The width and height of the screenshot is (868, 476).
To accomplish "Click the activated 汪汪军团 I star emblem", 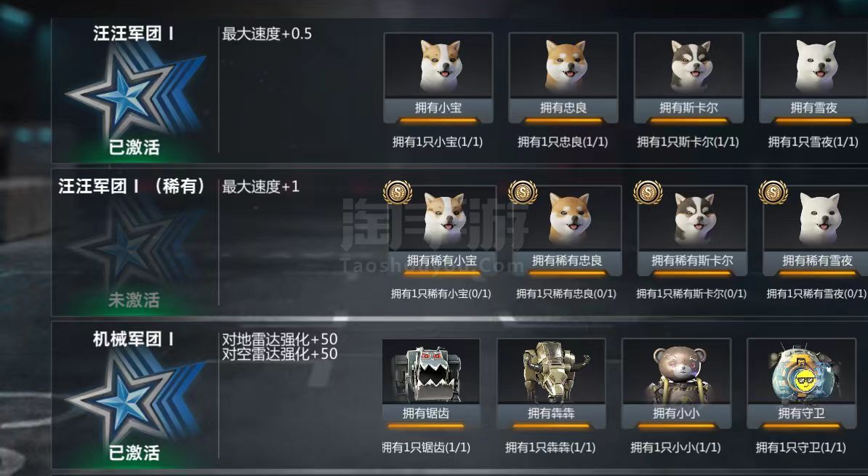I will 134,93.
